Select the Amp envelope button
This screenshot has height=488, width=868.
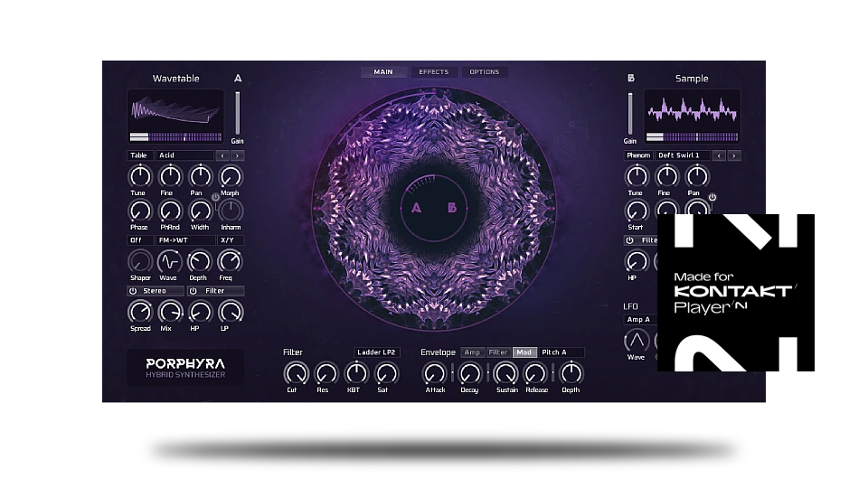point(472,352)
